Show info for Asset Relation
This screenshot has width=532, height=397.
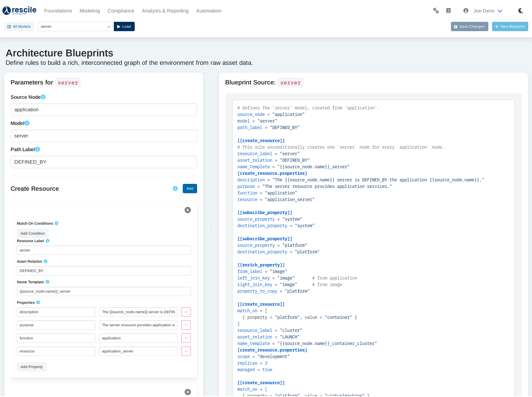click(46, 261)
